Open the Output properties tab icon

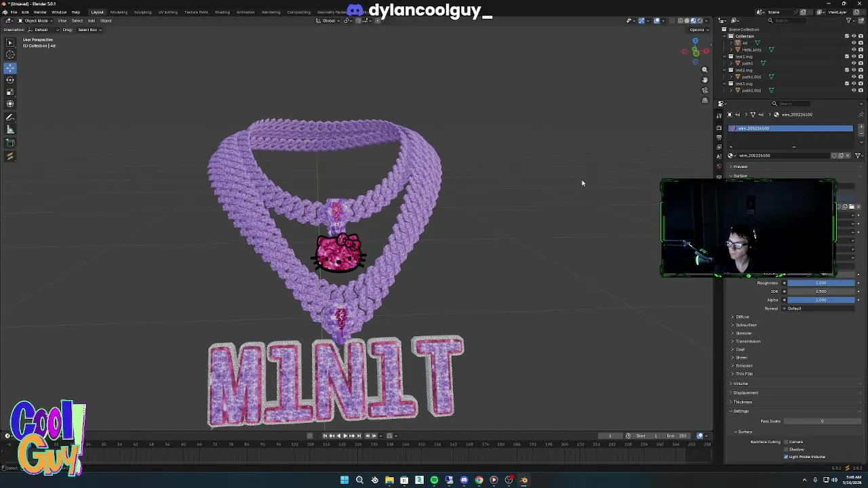click(719, 138)
